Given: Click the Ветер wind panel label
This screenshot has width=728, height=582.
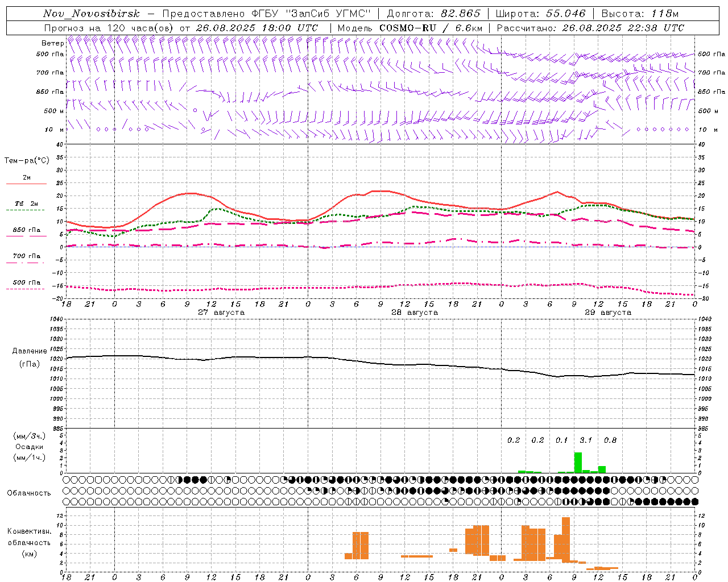Looking at the screenshot, I should coord(52,43).
